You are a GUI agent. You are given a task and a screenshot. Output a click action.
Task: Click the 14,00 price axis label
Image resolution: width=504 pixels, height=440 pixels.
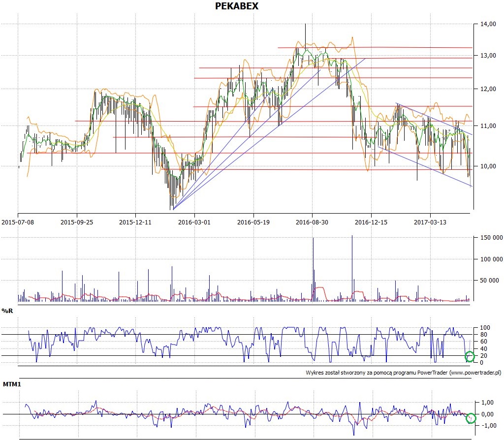tap(488, 24)
